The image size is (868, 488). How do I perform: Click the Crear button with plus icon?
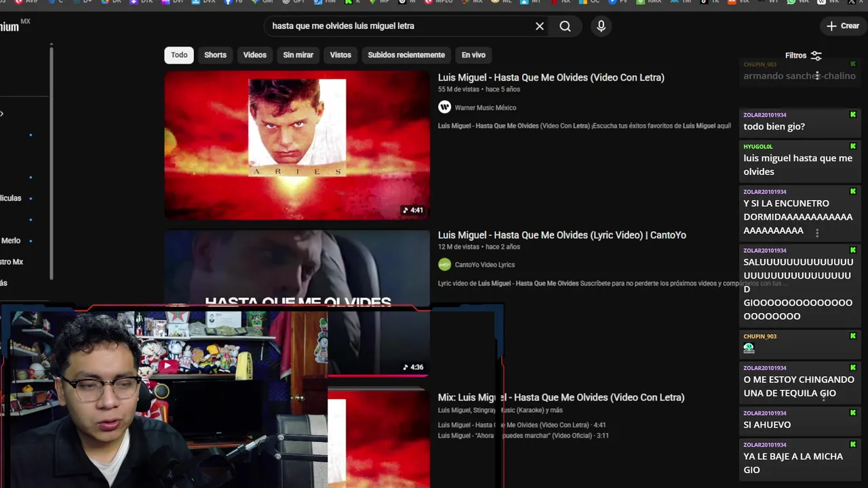coord(843,26)
